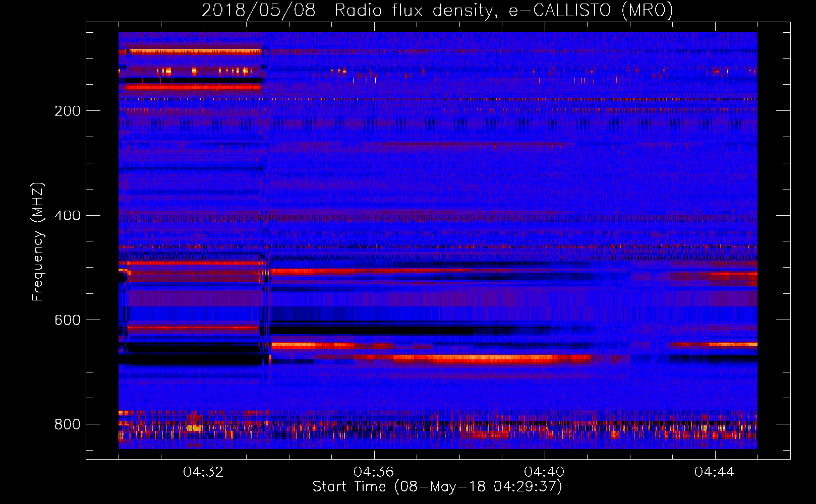
Task: Click the plot title '2018/05/08 Radio flux density, e-CALLISTO (MRO)'
Action: [x=437, y=10]
